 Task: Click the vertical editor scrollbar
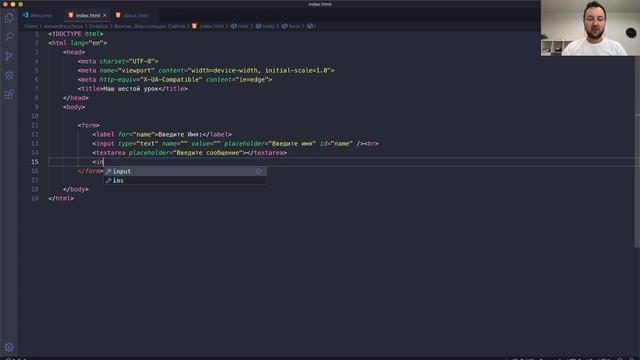click(637, 151)
